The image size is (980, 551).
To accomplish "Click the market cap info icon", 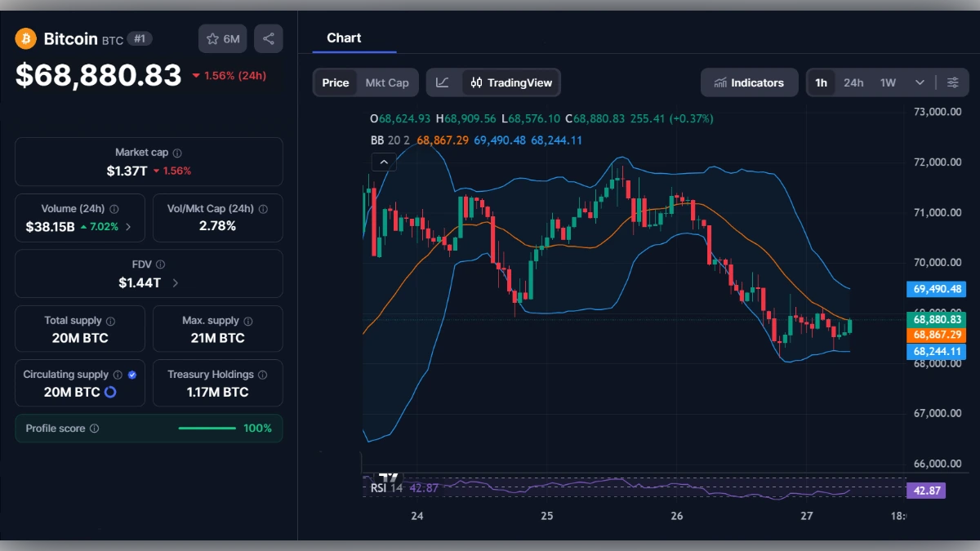I will coord(176,152).
